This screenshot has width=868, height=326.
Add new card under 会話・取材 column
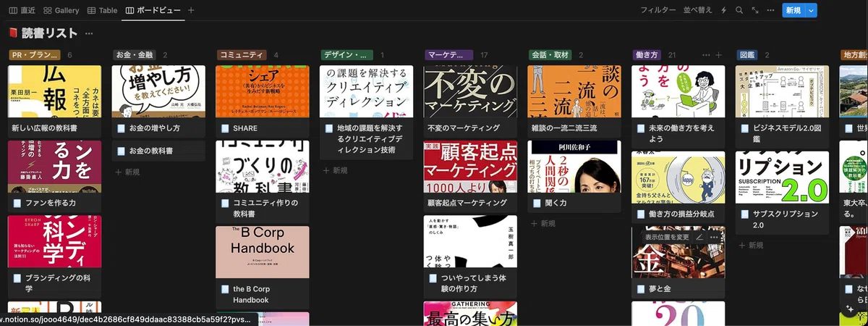tap(545, 223)
